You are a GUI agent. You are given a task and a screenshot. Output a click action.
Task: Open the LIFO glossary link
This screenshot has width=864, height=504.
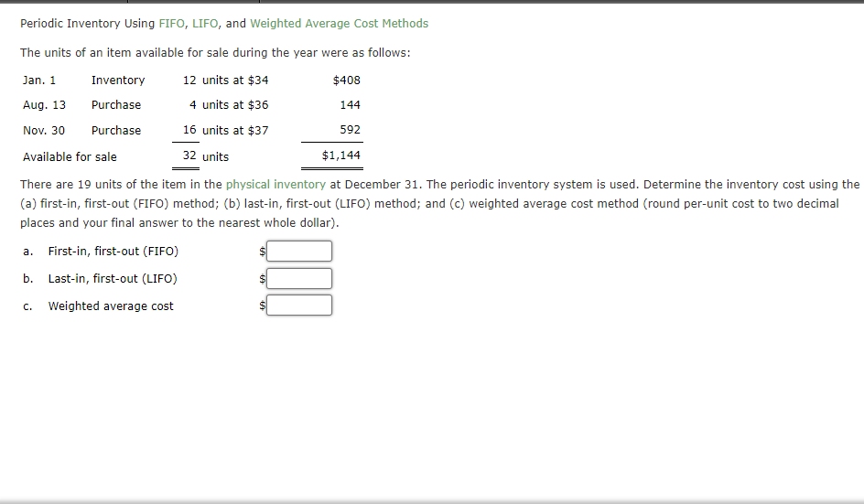205,24
